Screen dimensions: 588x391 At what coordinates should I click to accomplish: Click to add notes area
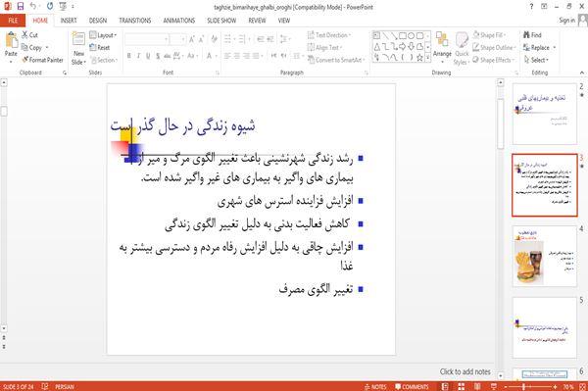click(465, 371)
